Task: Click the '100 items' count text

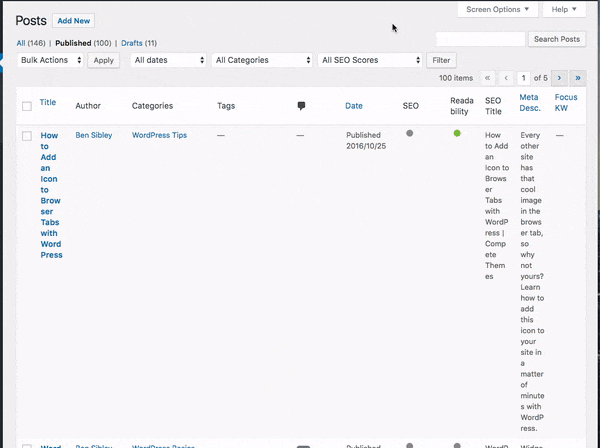Action: coord(456,78)
